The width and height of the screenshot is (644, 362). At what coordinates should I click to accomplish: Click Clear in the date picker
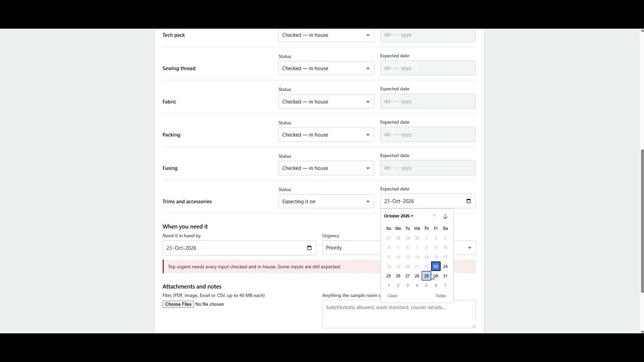pos(392,296)
